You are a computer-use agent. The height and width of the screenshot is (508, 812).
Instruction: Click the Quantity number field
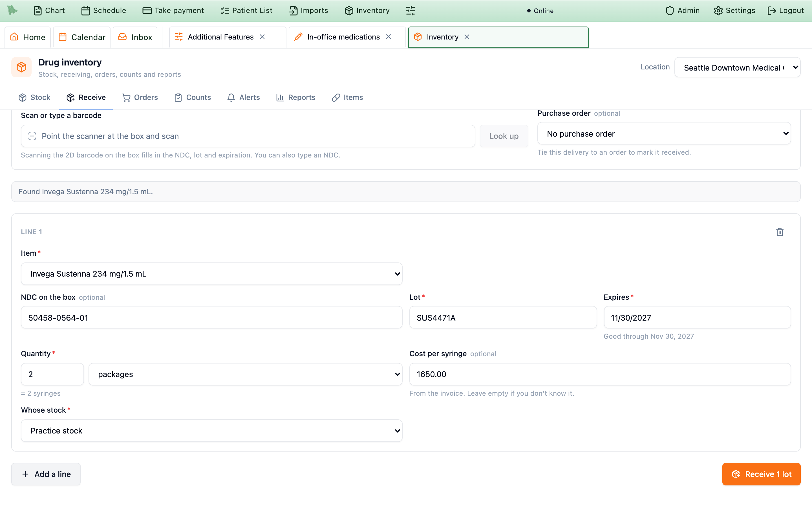click(52, 374)
